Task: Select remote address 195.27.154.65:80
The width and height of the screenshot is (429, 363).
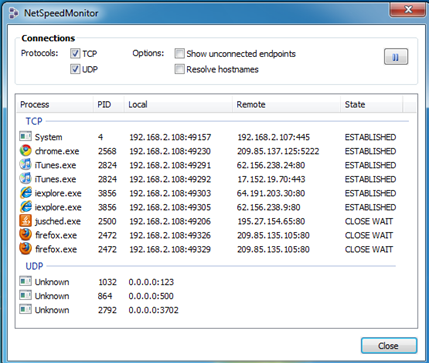Action: point(271,221)
